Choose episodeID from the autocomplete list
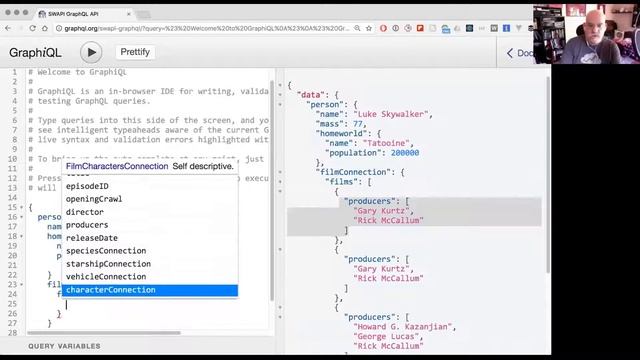This screenshot has width=640, height=360. click(x=150, y=186)
